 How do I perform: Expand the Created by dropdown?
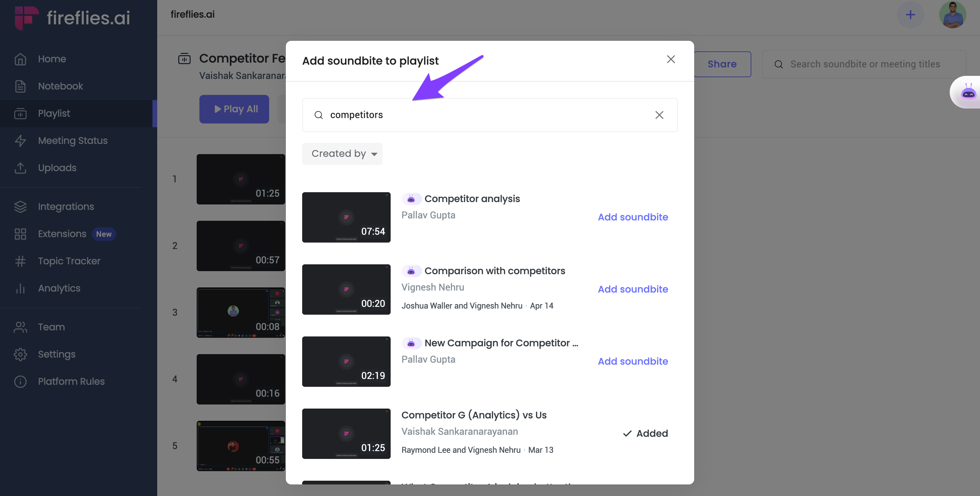(342, 154)
